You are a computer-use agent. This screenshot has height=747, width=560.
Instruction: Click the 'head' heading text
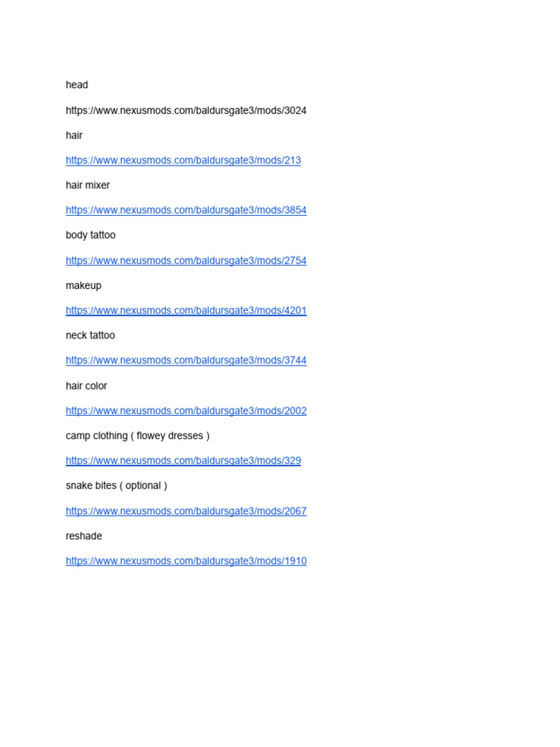[77, 85]
